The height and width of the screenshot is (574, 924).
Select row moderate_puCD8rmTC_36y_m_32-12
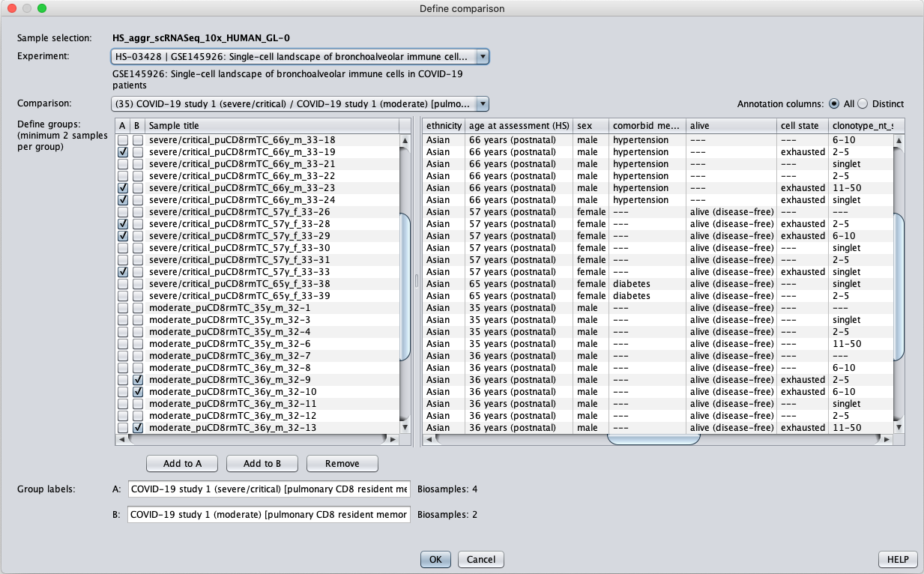(257, 416)
